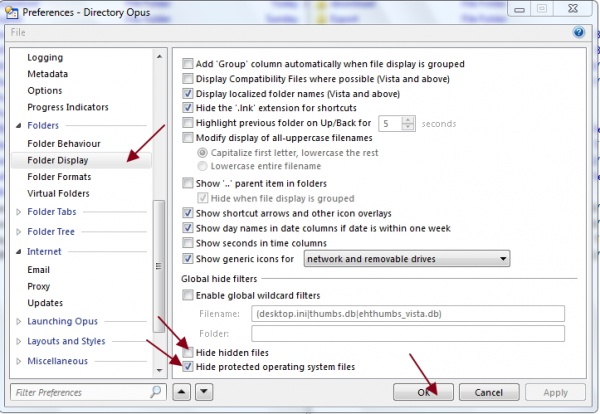
Task: Open the File menu
Action: point(18,33)
